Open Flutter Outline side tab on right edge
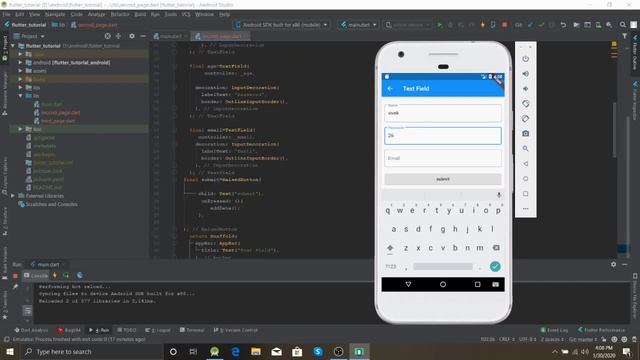The image size is (640, 360). tap(635, 53)
